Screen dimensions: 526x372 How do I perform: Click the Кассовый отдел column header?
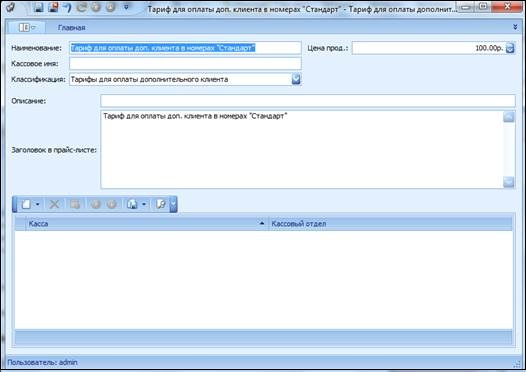tap(390, 224)
